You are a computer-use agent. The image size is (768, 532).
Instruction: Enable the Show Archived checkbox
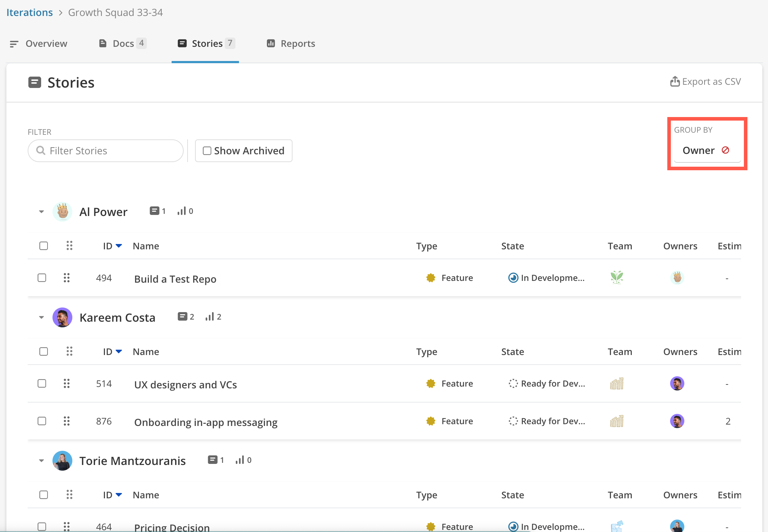[207, 151]
